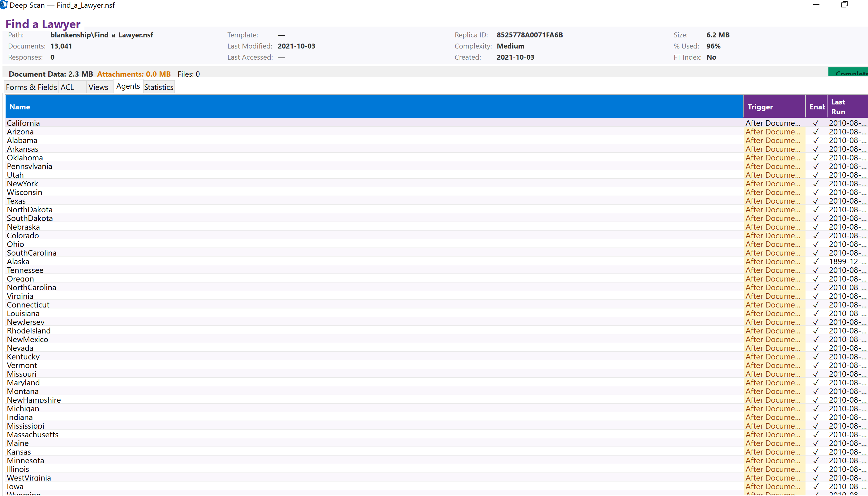
Task: Switch to the ACL tab
Action: 67,87
